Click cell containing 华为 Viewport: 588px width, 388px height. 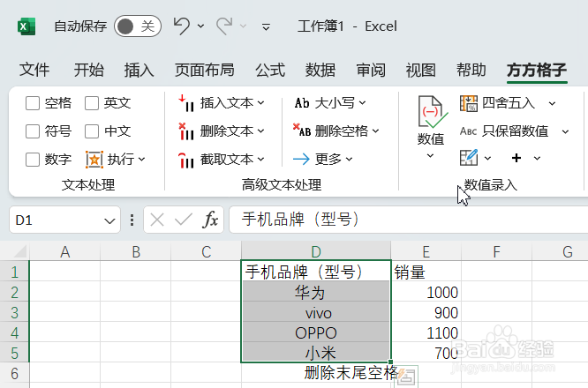pos(316,292)
